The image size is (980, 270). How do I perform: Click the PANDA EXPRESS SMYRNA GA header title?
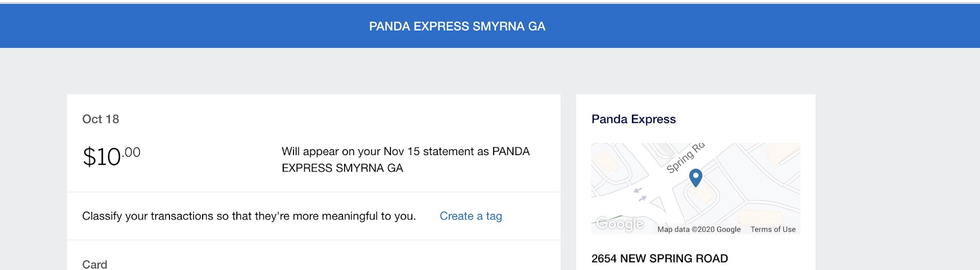click(x=457, y=27)
